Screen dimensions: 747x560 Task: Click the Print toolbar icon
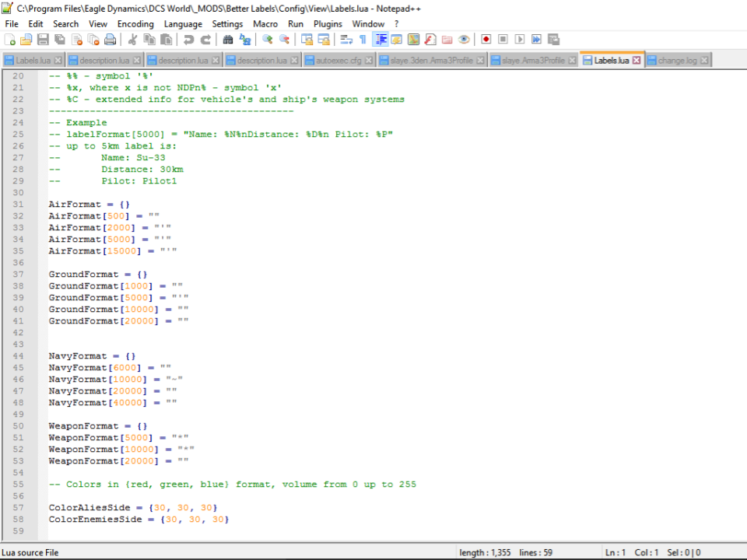(110, 40)
